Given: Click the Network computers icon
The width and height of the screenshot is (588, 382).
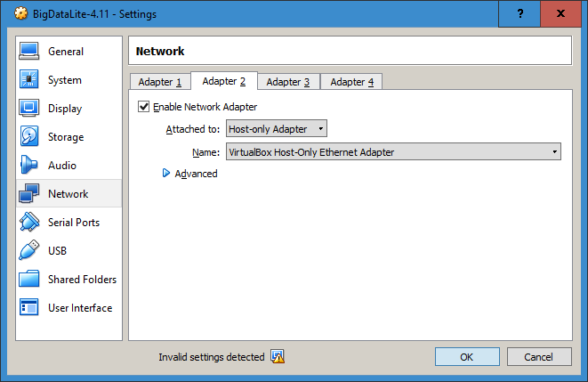Looking at the screenshot, I should point(28,193).
